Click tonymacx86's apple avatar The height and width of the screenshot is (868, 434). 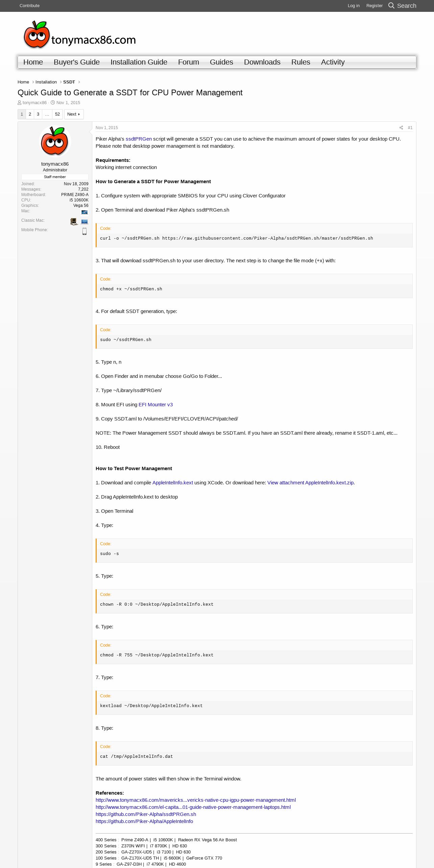pyautogui.click(x=55, y=141)
